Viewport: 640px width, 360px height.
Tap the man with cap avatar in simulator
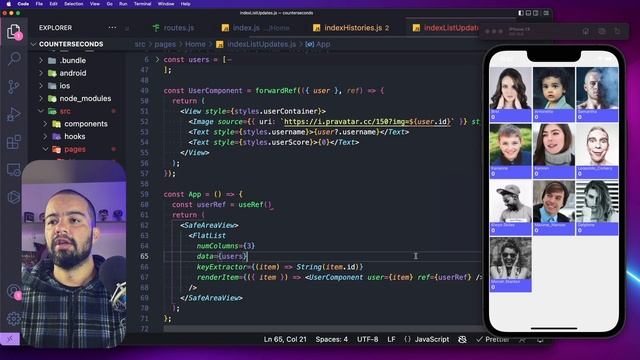coord(510,202)
